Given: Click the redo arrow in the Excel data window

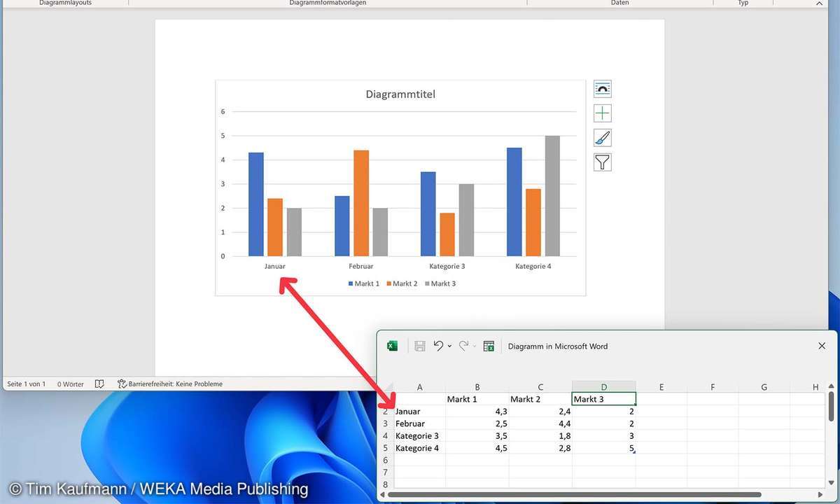Looking at the screenshot, I should tap(463, 346).
